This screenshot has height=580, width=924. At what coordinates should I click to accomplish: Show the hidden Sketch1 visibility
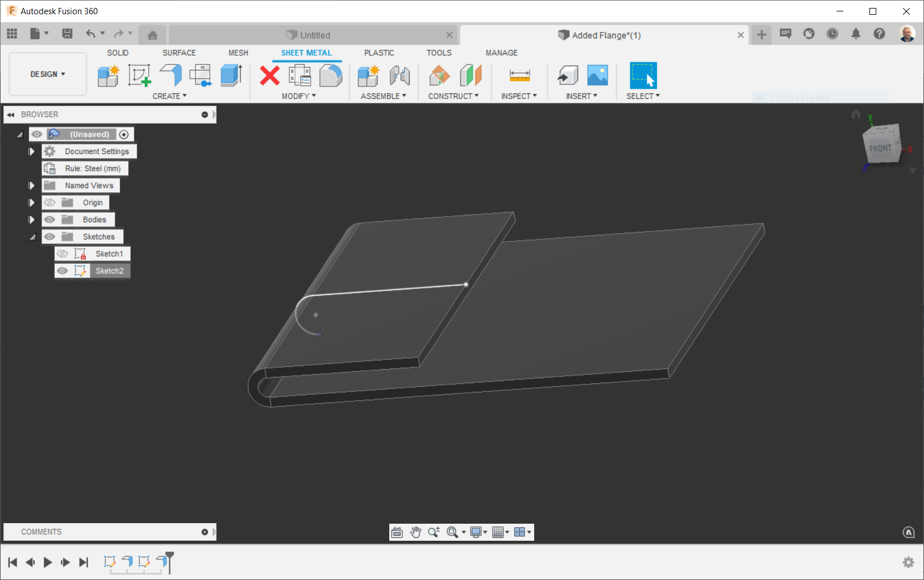tap(63, 254)
